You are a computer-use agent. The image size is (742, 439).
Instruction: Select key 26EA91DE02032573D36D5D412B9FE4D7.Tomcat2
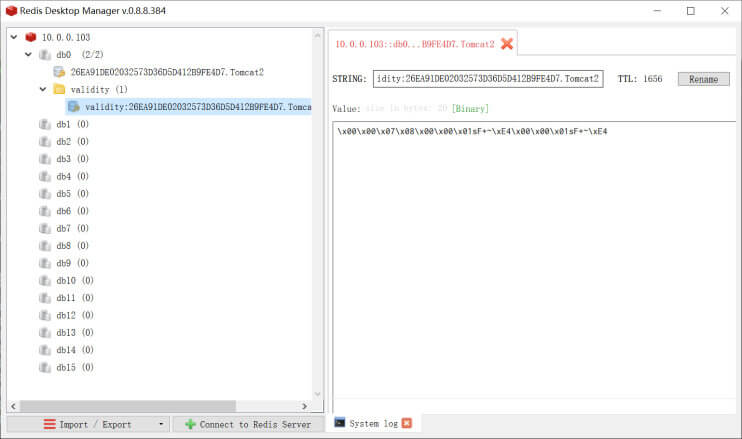pyautogui.click(x=167, y=72)
